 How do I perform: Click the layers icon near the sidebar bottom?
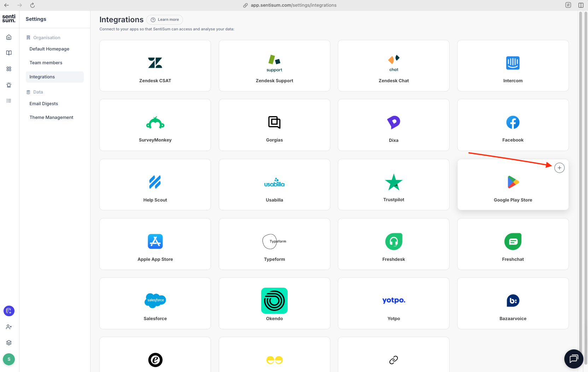coord(9,342)
